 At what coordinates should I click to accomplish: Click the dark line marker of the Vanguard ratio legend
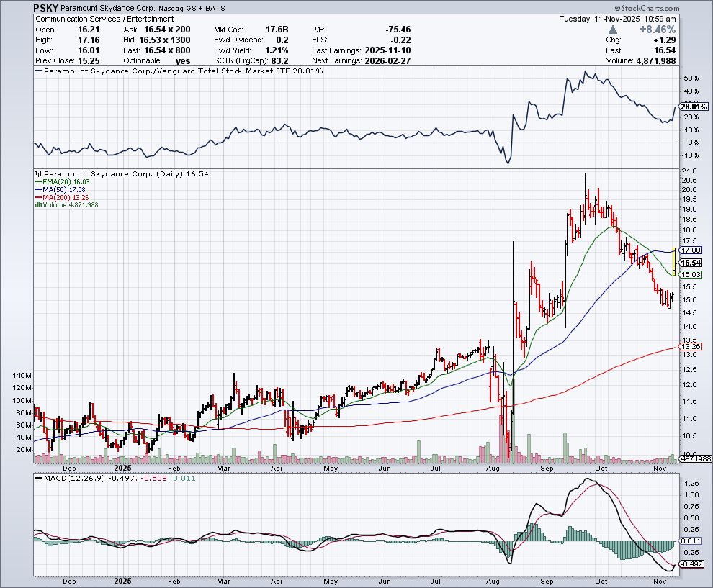[39, 71]
